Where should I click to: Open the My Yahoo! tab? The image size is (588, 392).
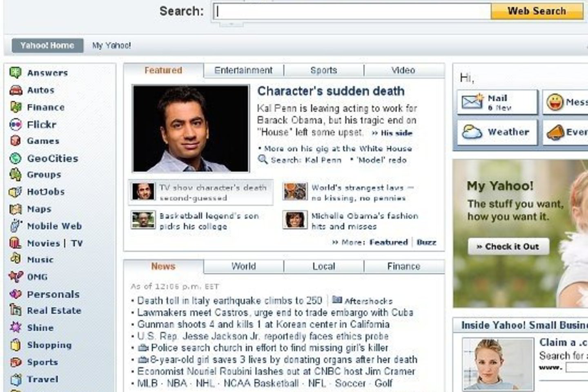[x=111, y=46]
